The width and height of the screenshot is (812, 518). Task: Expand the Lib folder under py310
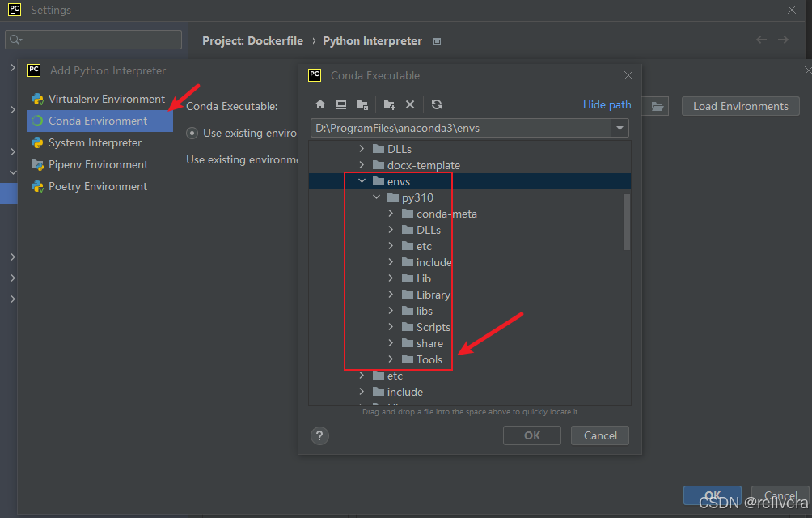click(391, 278)
